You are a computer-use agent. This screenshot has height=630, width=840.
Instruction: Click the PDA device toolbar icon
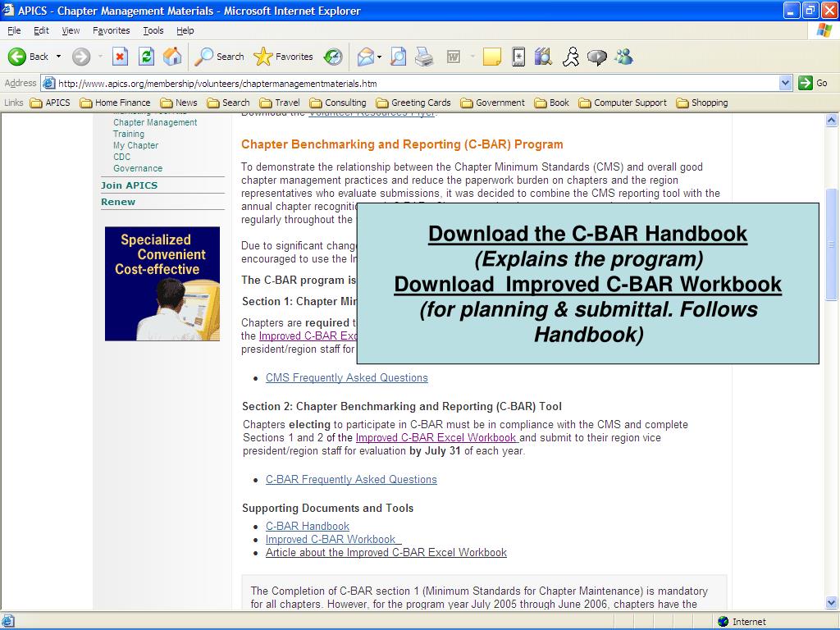pos(518,57)
